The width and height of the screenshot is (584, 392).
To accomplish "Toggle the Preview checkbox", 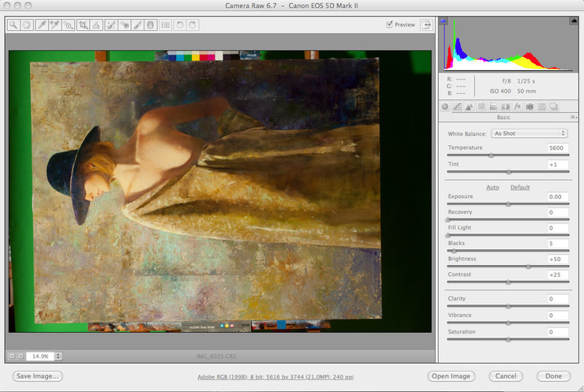I will click(x=390, y=24).
